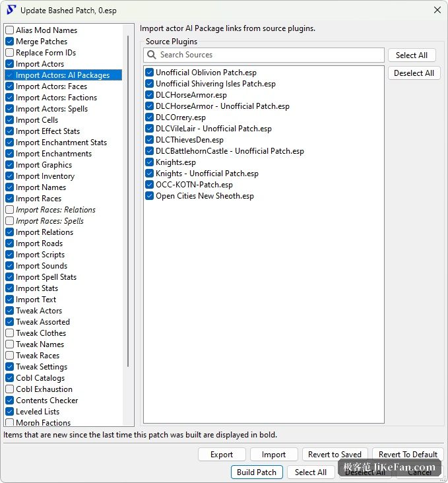Click Deselect All beside source plugins list

point(414,73)
